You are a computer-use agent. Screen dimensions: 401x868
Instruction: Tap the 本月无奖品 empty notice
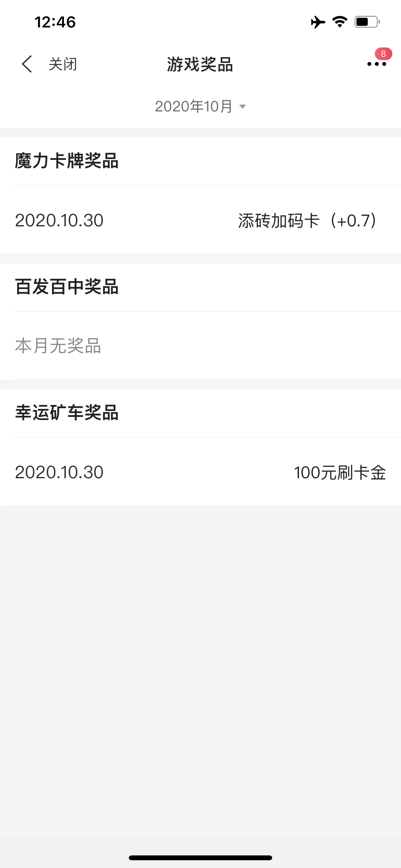pos(58,346)
